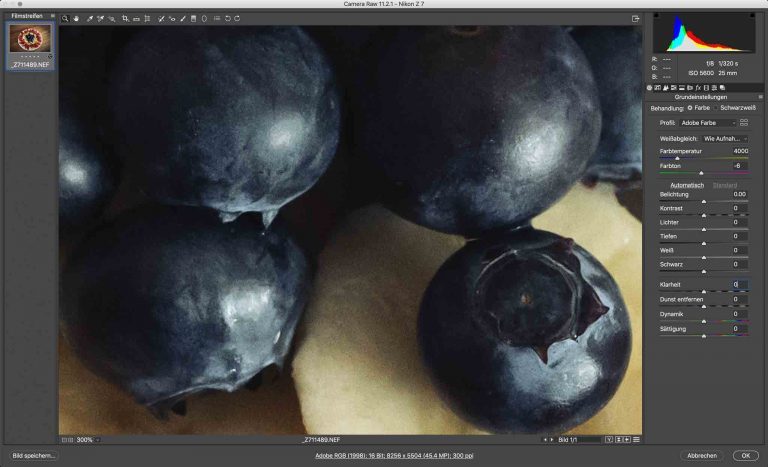The image size is (768, 467).
Task: Toggle shadow clipping warning in histogram
Action: click(656, 16)
